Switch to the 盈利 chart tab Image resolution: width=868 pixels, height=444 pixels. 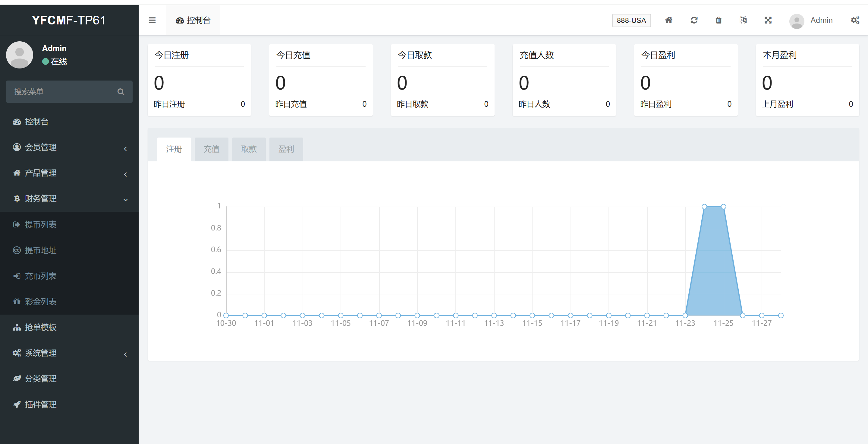(x=286, y=149)
